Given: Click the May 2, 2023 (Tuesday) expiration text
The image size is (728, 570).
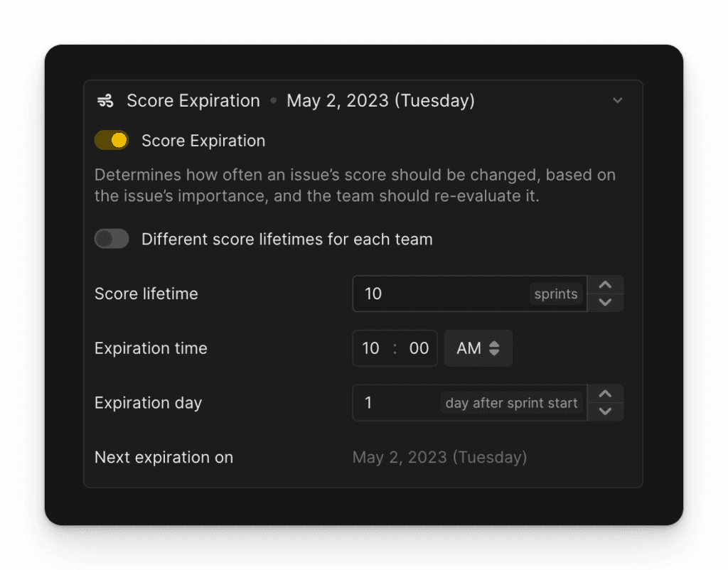Looking at the screenshot, I should click(439, 457).
